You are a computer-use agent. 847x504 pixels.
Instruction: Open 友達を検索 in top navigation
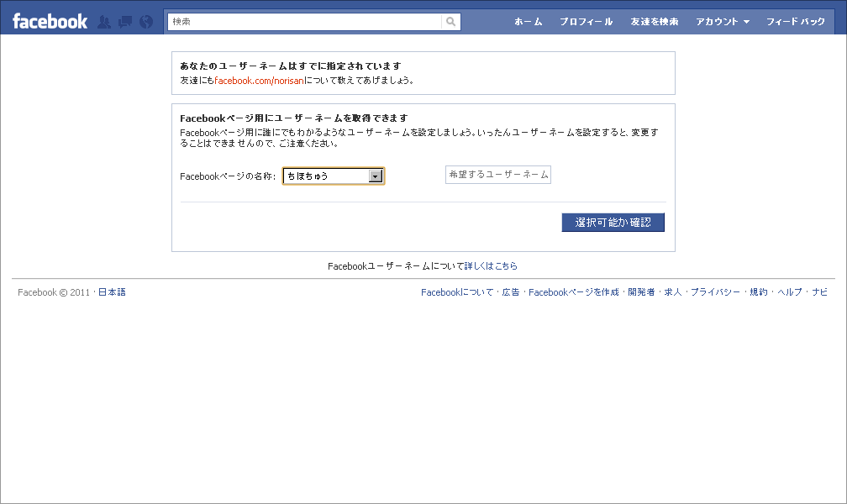(x=654, y=22)
